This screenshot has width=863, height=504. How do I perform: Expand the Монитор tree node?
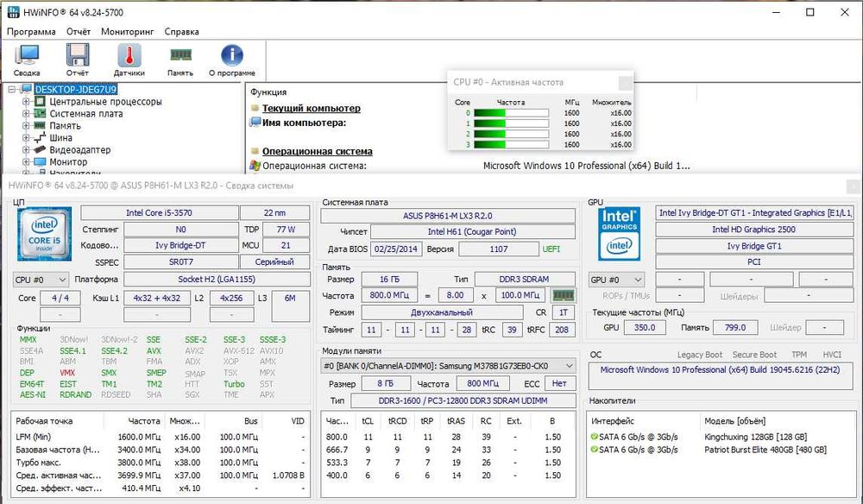[26, 161]
